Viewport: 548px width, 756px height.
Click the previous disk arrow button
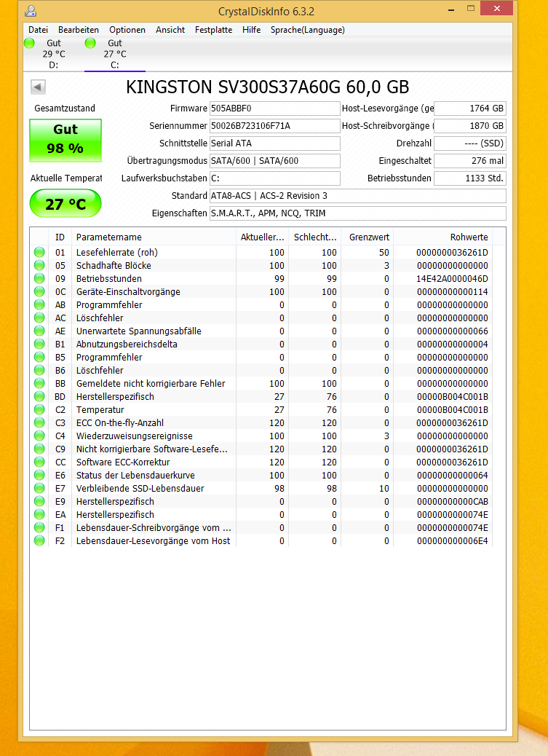38,87
